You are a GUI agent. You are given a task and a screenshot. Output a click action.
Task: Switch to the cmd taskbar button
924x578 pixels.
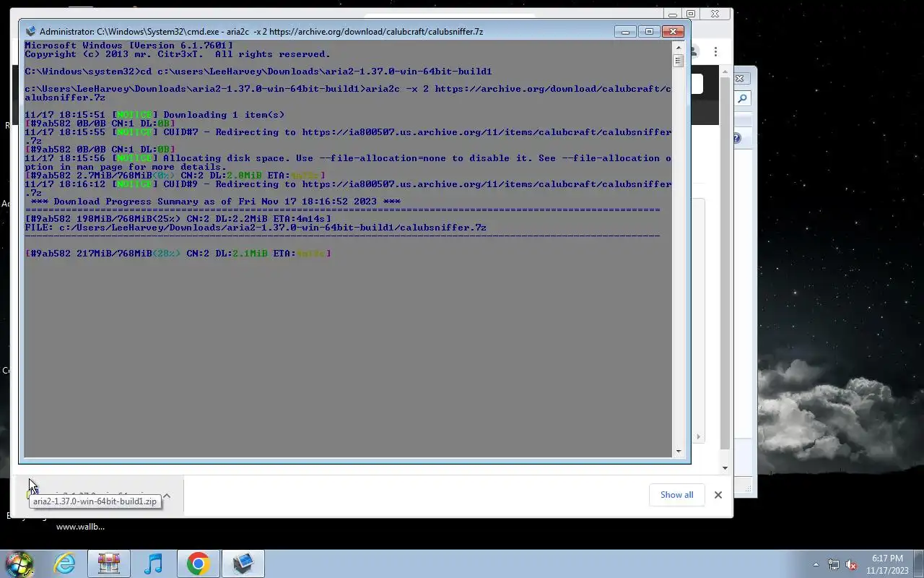point(243,564)
